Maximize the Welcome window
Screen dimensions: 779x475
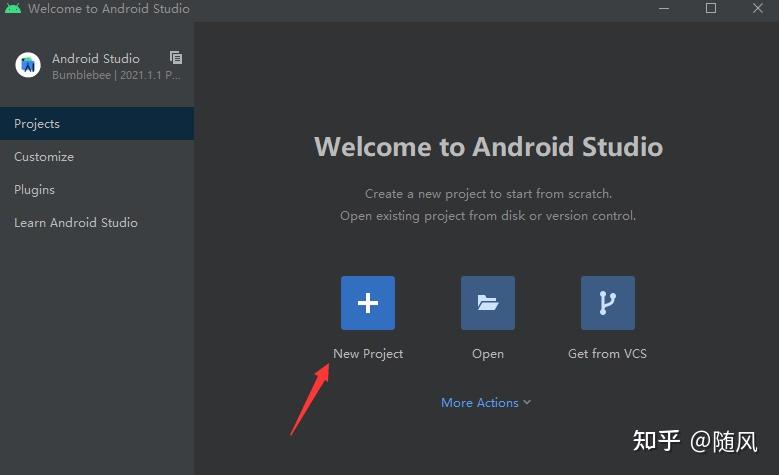[711, 8]
